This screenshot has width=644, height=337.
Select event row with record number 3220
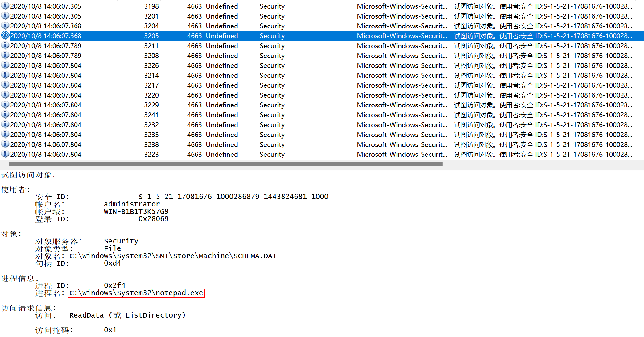click(x=151, y=95)
